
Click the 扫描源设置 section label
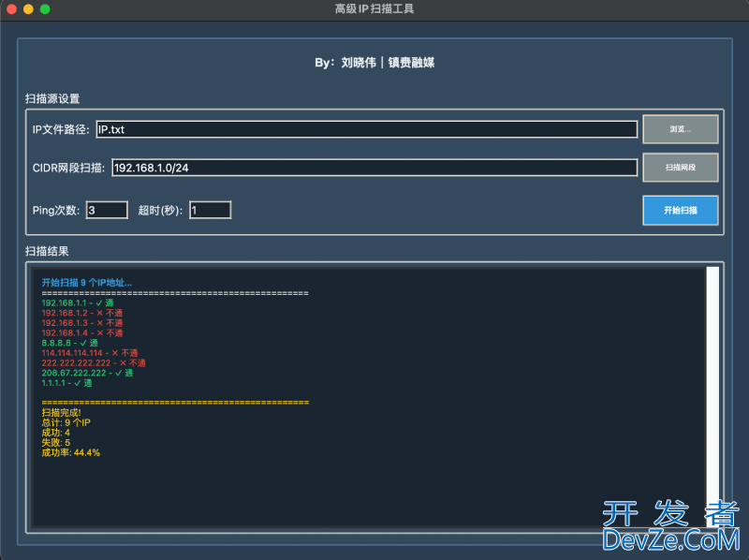pos(52,99)
